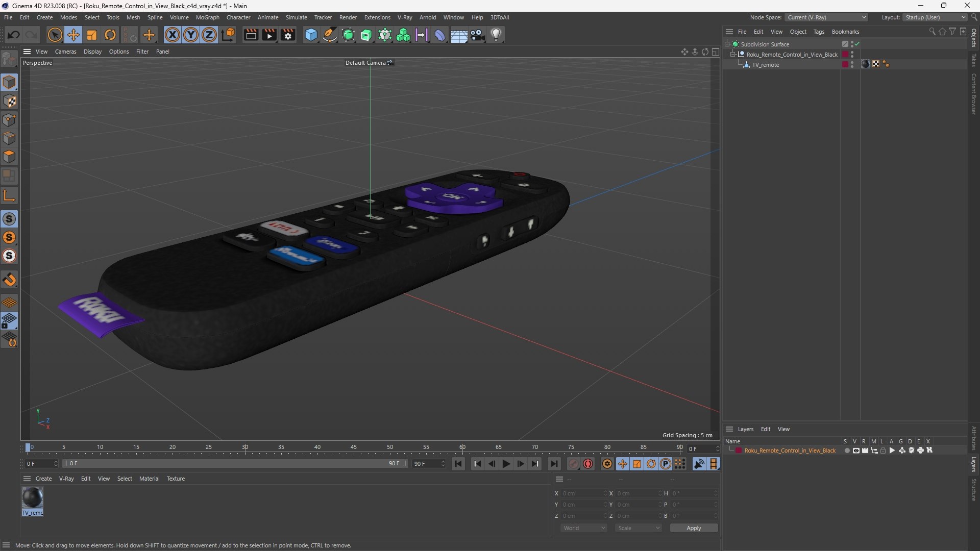Click TV_remote layer color swatch

(x=845, y=64)
